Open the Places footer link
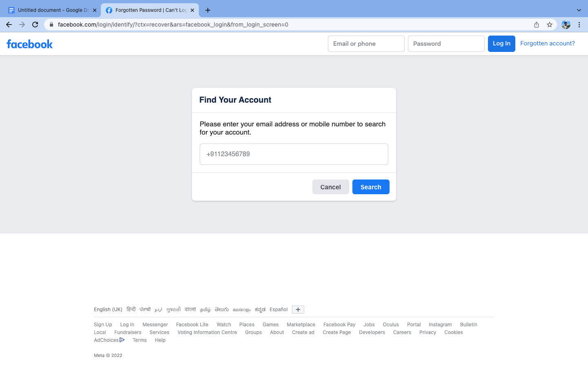588x368 pixels. 247,325
